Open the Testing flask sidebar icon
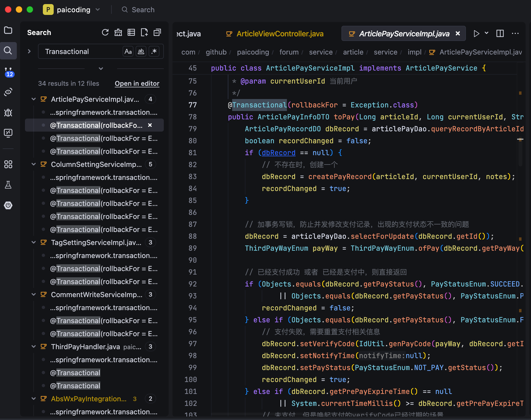 pos(8,185)
